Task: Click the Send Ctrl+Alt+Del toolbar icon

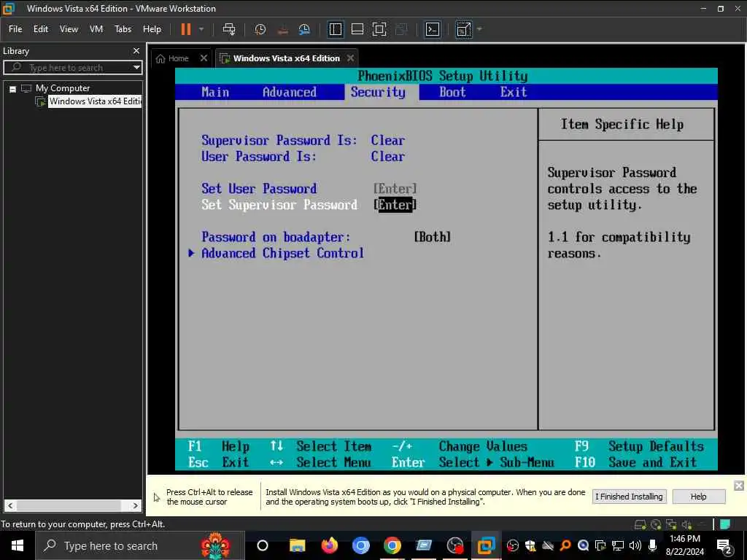Action: [229, 29]
